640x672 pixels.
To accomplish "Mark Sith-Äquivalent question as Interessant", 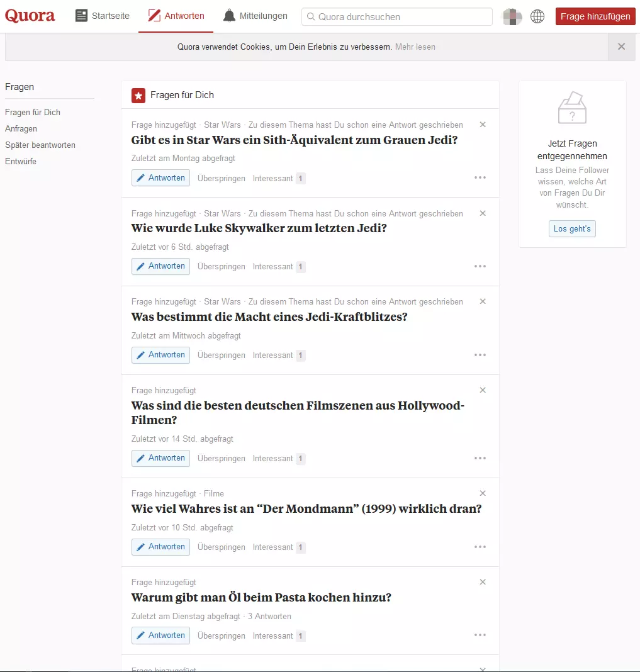I will (279, 178).
